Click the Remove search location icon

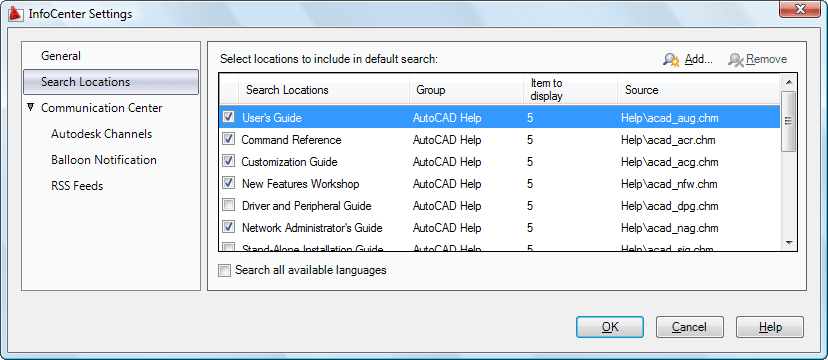(736, 60)
